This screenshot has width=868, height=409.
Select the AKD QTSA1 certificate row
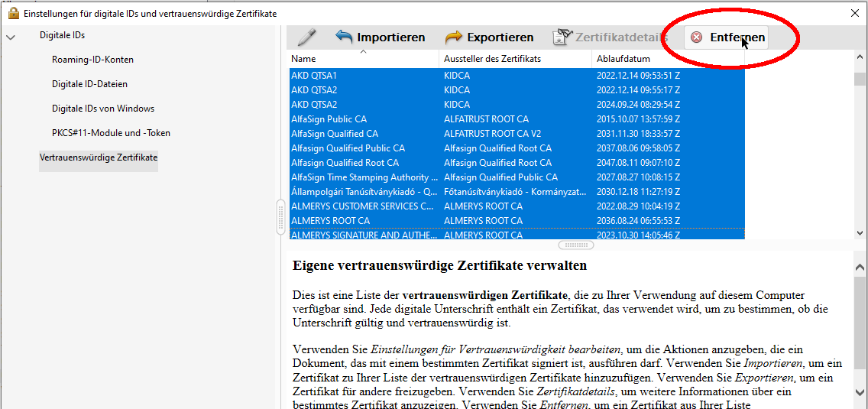tap(517, 76)
